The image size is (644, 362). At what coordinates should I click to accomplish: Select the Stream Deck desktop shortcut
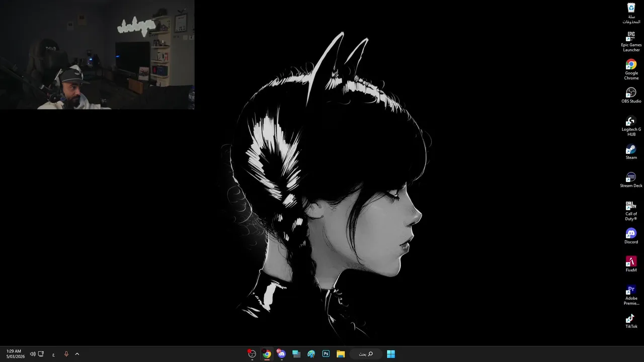pos(631,180)
